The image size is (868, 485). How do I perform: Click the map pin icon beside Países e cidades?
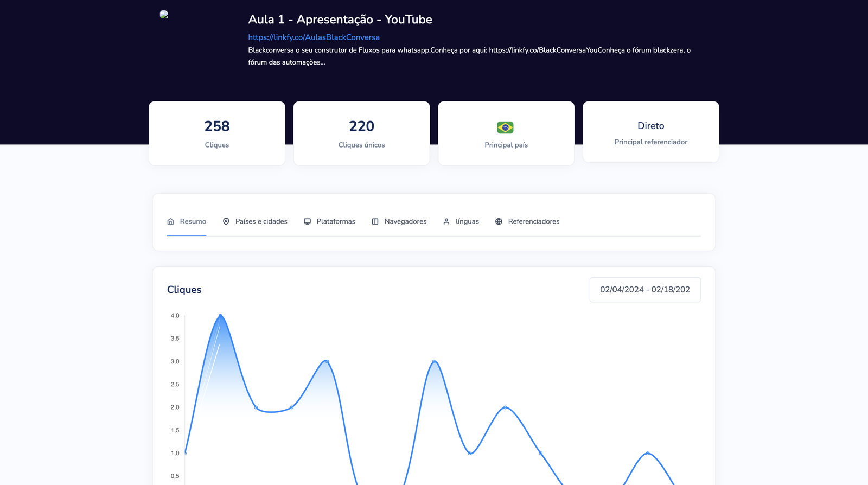pos(226,221)
